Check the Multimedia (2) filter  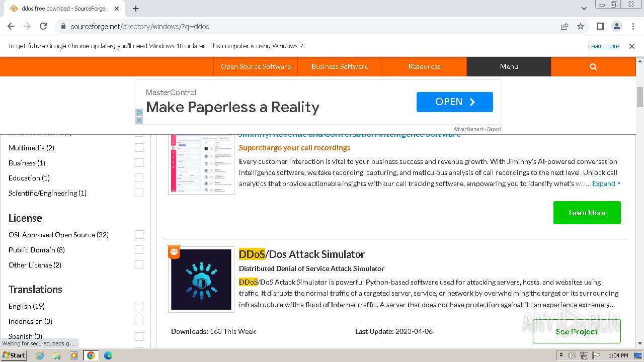(x=139, y=148)
